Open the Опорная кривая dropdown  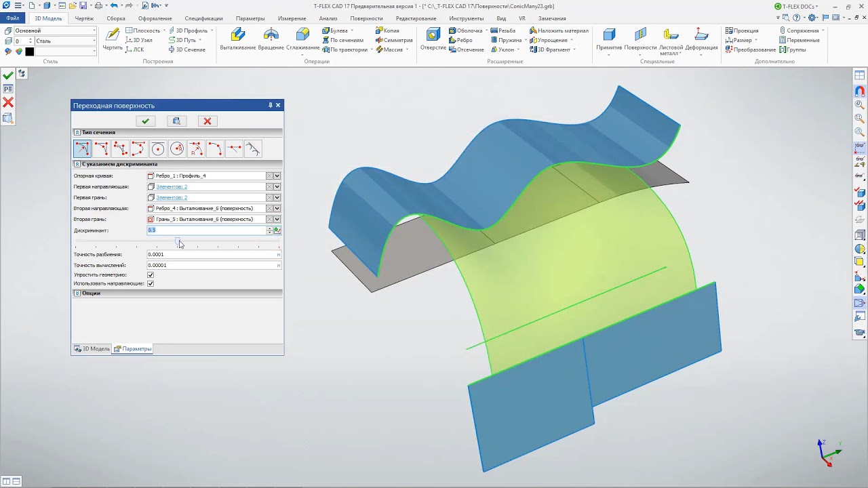(277, 176)
